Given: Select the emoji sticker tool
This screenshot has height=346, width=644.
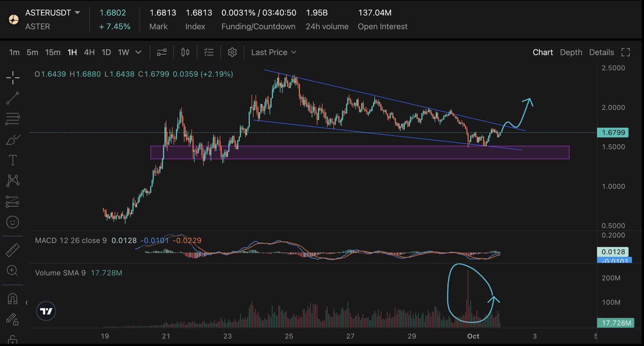Looking at the screenshot, I should point(12,222).
